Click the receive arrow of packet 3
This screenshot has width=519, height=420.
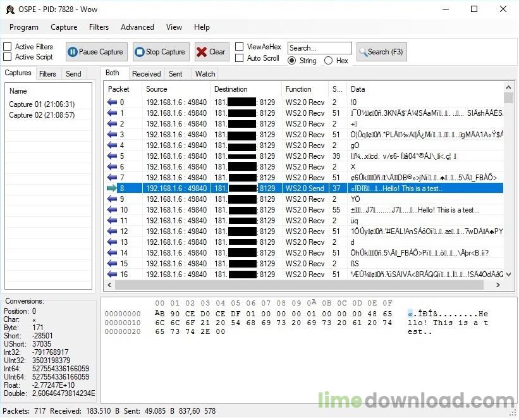112,135
